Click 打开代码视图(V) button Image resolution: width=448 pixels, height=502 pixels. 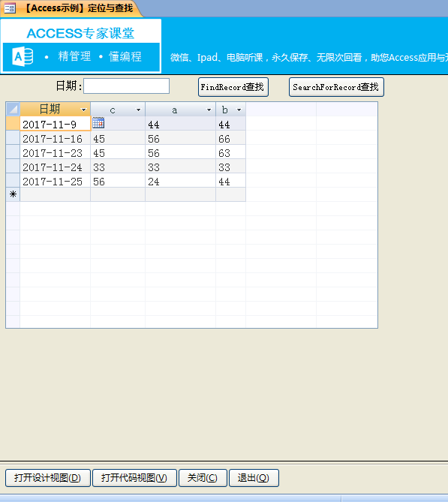(x=134, y=478)
